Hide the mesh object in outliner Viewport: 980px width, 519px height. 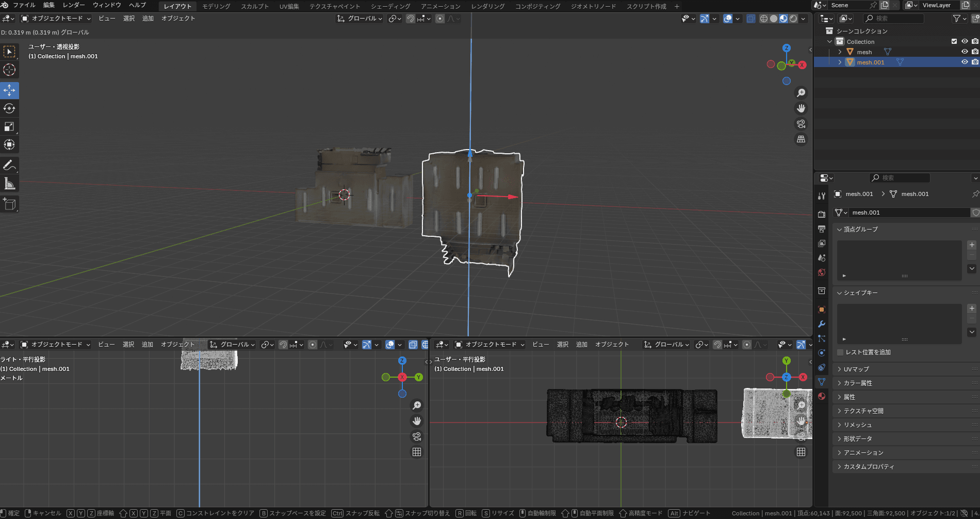point(965,52)
